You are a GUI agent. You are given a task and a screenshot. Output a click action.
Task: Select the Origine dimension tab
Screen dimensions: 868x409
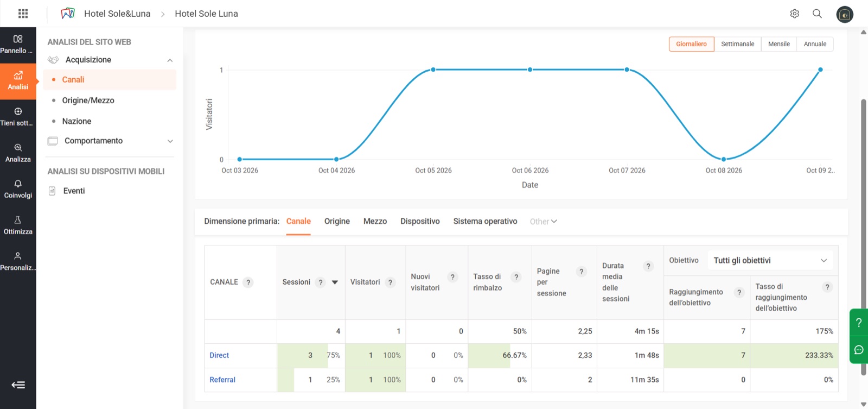tap(337, 222)
